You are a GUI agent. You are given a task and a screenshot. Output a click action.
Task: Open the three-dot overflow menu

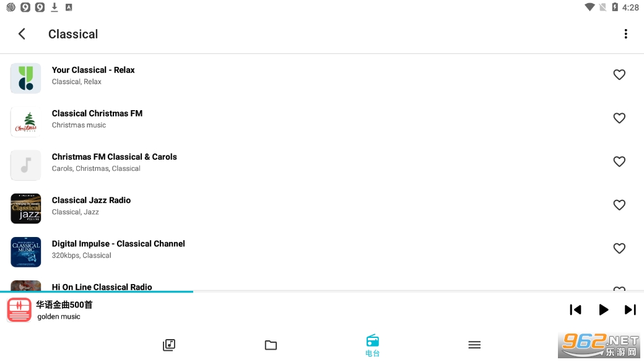click(x=625, y=34)
